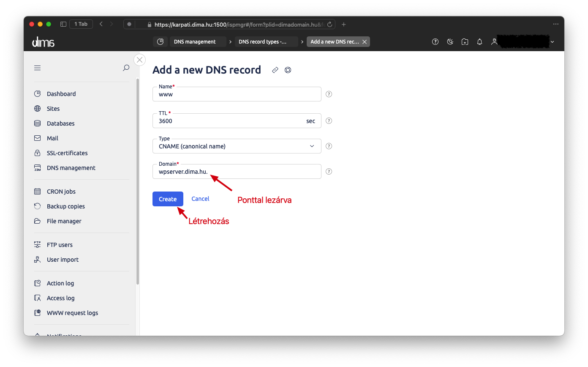Open User import in sidebar

pyautogui.click(x=63, y=260)
